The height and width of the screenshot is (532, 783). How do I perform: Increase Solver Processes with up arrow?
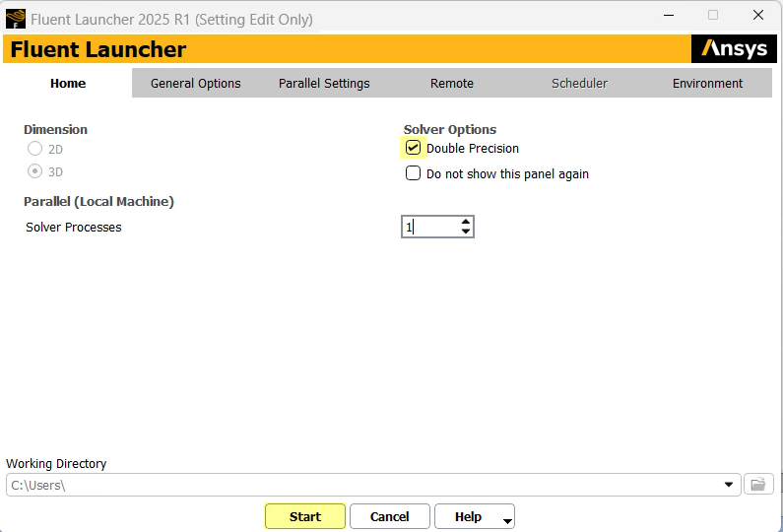pos(466,222)
